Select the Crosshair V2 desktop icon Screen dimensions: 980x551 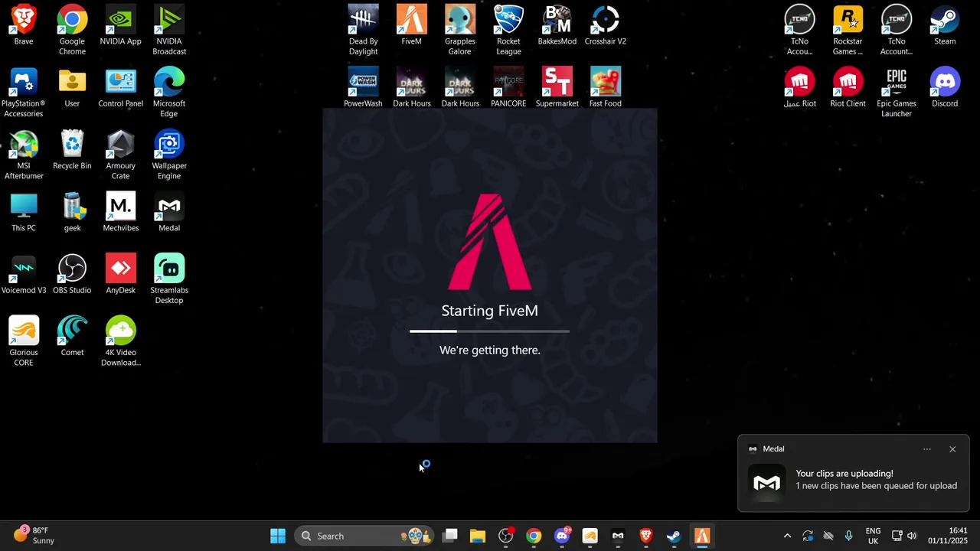coord(605,25)
